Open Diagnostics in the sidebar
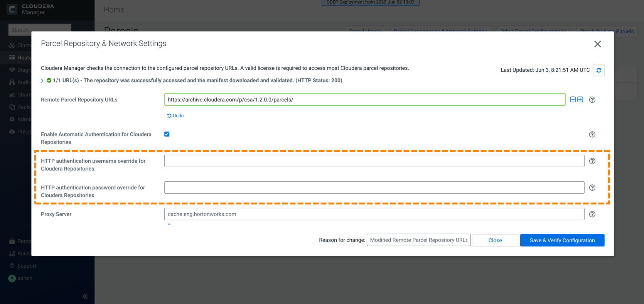The width and height of the screenshot is (644, 304). pos(20,70)
